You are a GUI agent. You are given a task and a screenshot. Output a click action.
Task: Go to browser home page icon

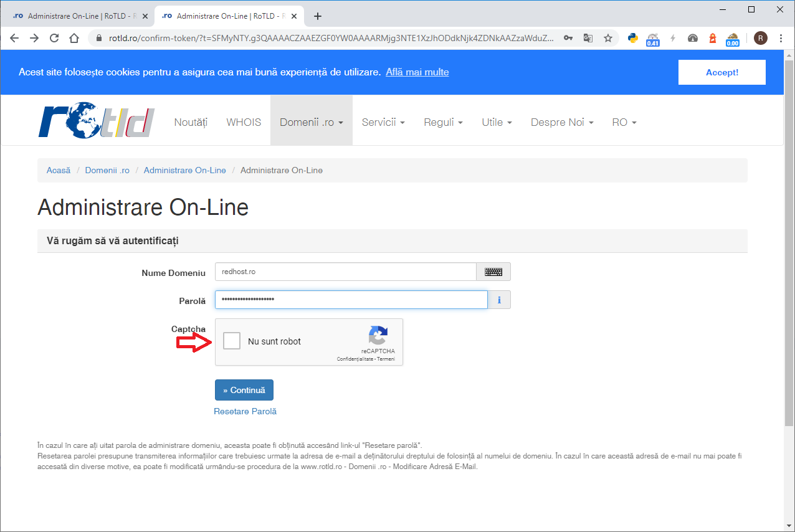(74, 38)
